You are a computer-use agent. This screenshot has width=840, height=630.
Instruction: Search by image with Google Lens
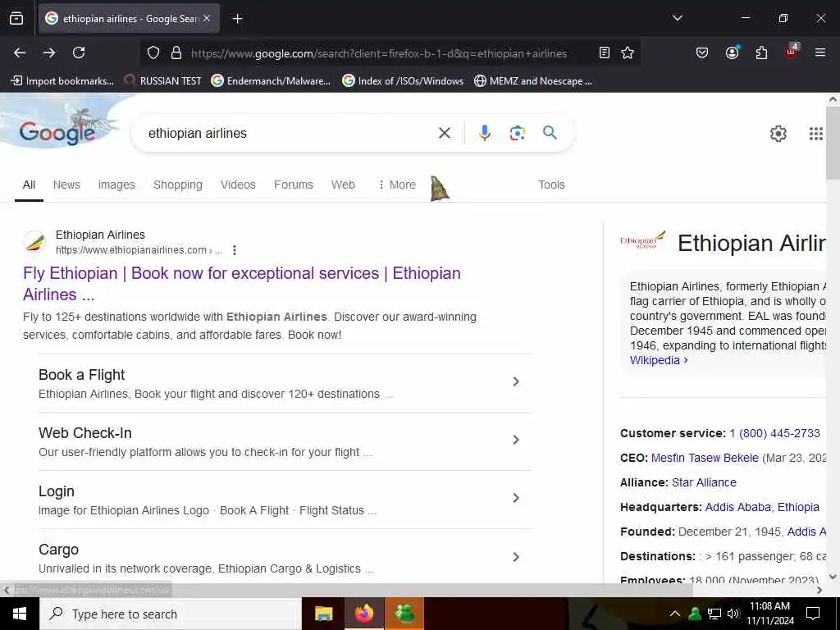click(517, 133)
